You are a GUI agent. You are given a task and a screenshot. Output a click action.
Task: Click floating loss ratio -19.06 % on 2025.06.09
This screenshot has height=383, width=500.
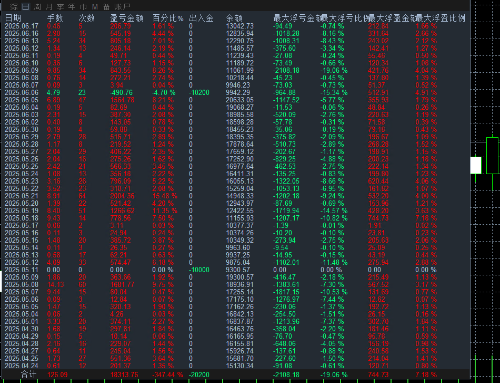coord(334,70)
